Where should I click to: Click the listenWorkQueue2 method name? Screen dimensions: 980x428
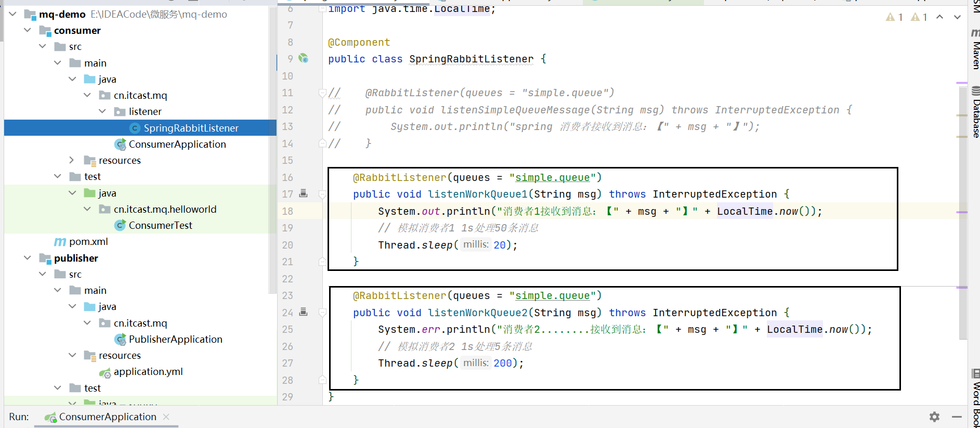[478, 313]
